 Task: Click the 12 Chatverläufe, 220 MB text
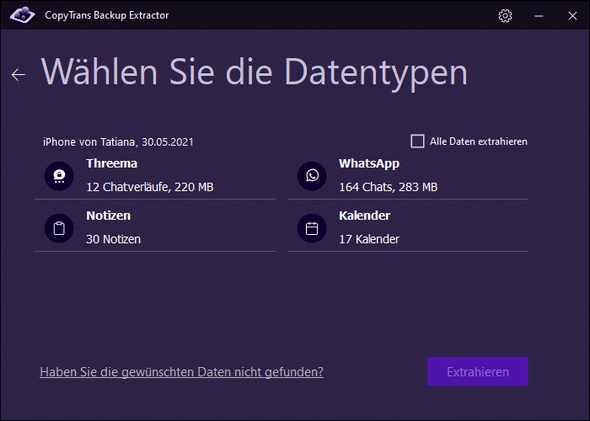pyautogui.click(x=150, y=187)
